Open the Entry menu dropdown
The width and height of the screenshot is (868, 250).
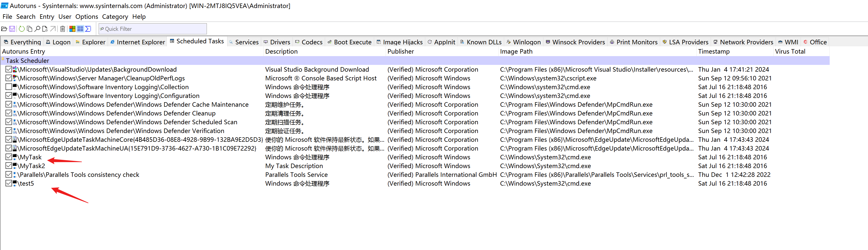[x=47, y=17]
